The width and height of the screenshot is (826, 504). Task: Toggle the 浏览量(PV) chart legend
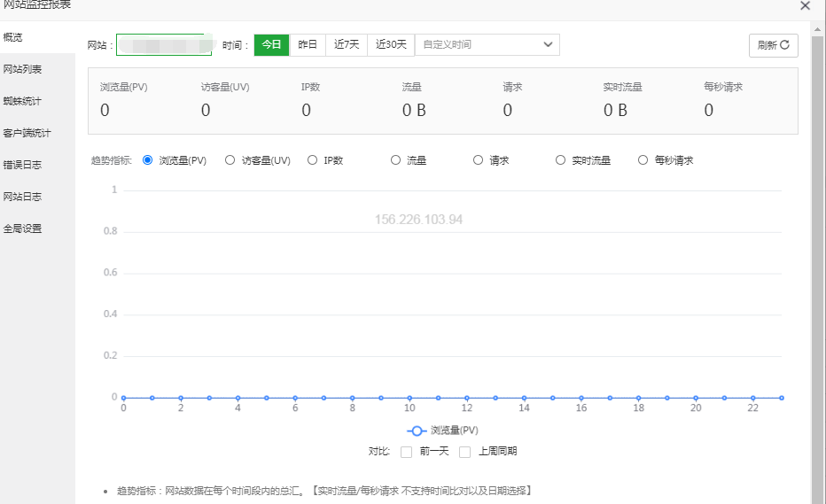click(442, 430)
